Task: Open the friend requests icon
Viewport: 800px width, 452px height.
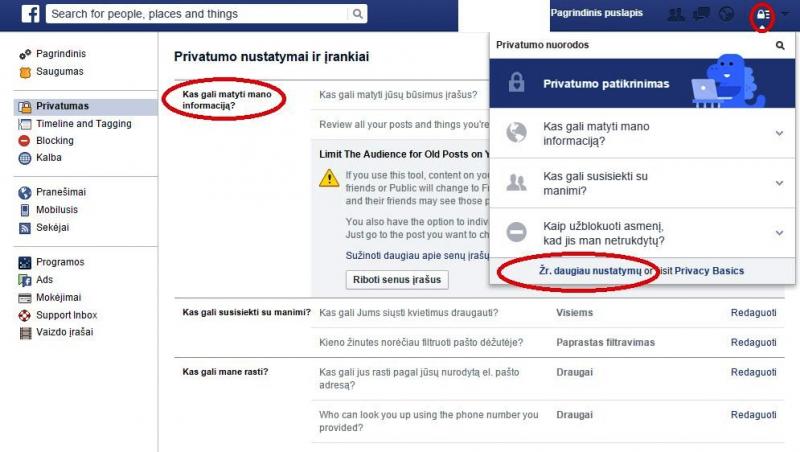Action: (676, 14)
